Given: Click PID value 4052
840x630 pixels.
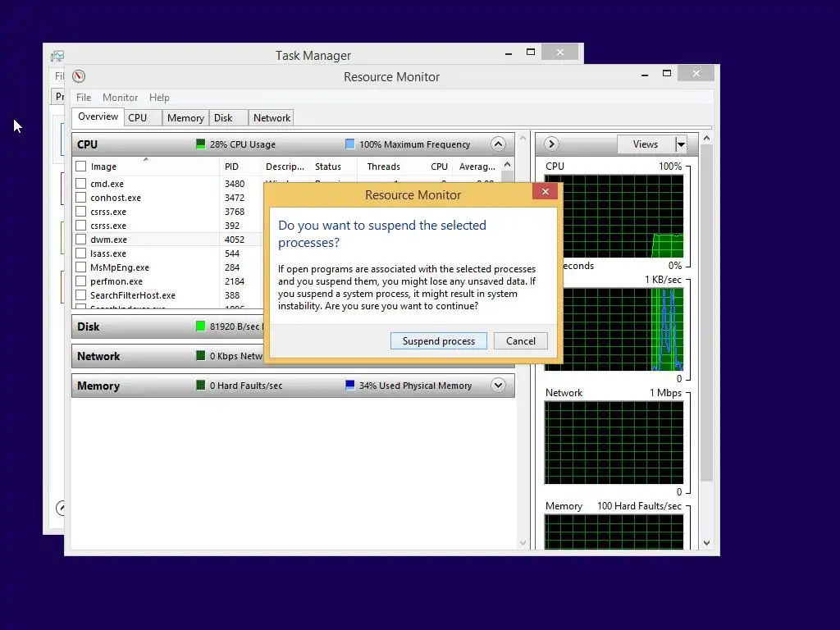Looking at the screenshot, I should [x=234, y=240].
